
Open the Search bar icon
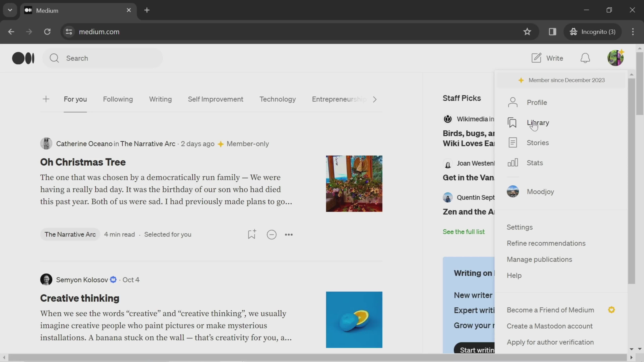[54, 58]
